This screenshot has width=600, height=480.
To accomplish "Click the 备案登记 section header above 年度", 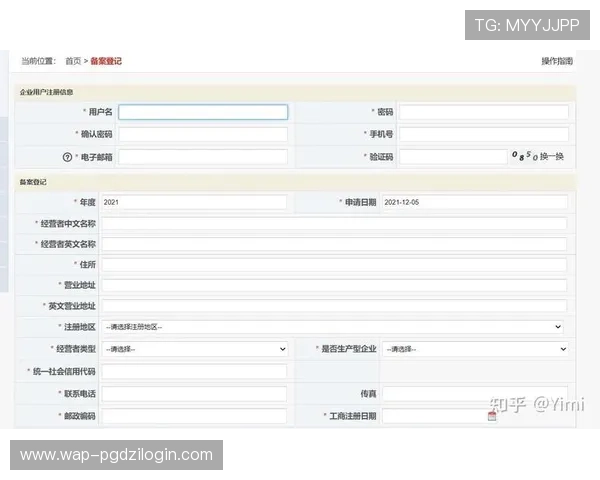I will click(x=295, y=182).
